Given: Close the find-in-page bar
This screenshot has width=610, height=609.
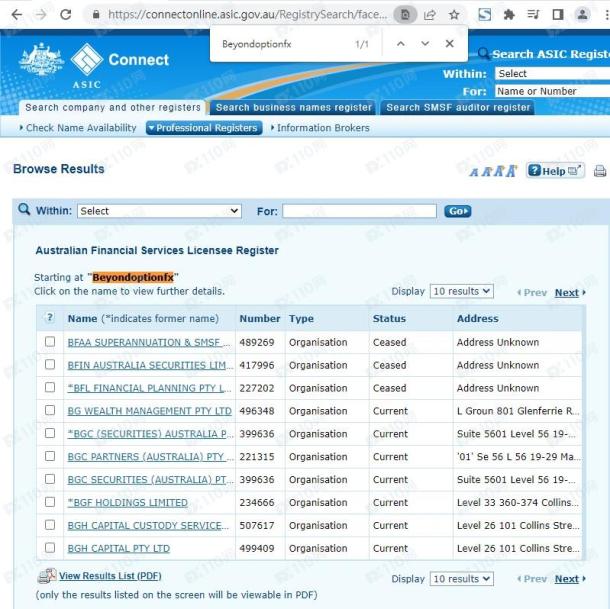Looking at the screenshot, I should pyautogui.click(x=449, y=44).
